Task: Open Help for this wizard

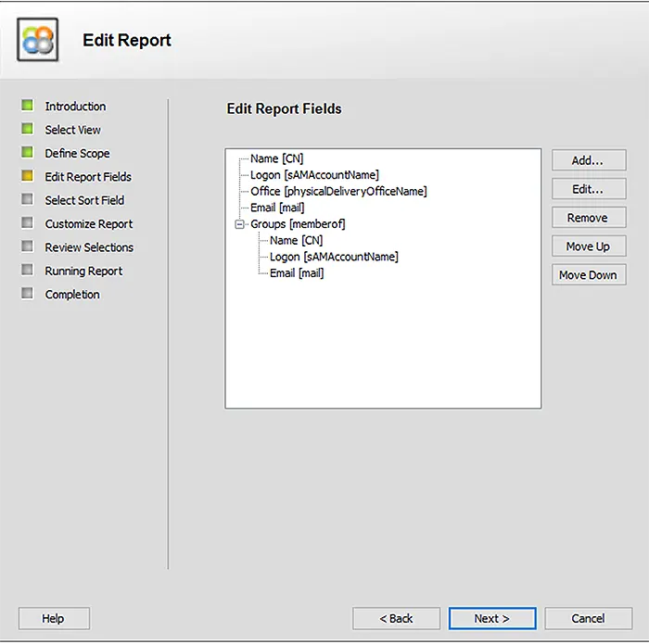Action: click(54, 619)
